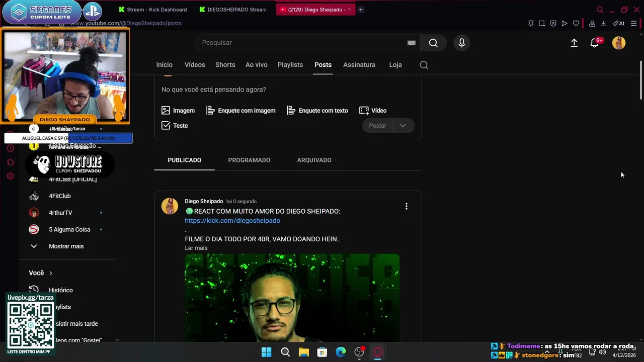Screen dimensions: 644x362
Task: Select the PUBLICADO posts tab
Action: click(185, 160)
